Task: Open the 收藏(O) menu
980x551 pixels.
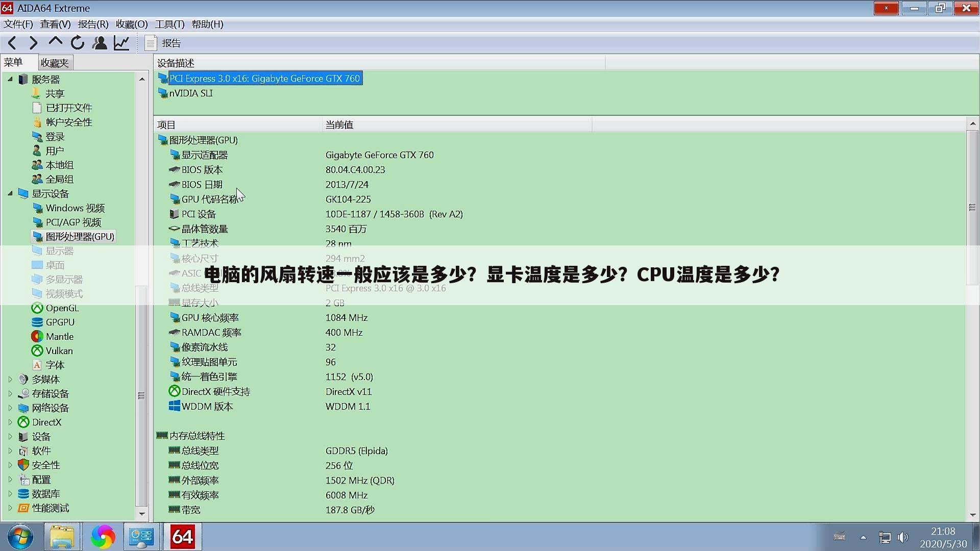Action: (x=132, y=24)
